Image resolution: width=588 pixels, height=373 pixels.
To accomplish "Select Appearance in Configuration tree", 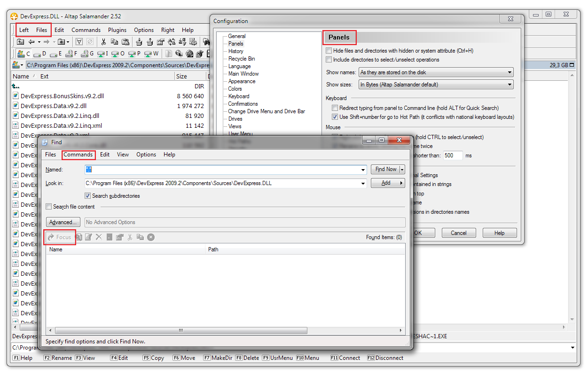I will (x=242, y=81).
